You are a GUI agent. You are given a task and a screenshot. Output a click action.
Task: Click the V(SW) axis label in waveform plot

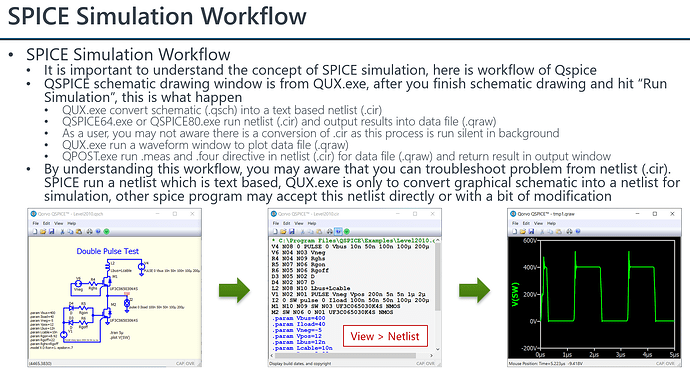point(515,294)
